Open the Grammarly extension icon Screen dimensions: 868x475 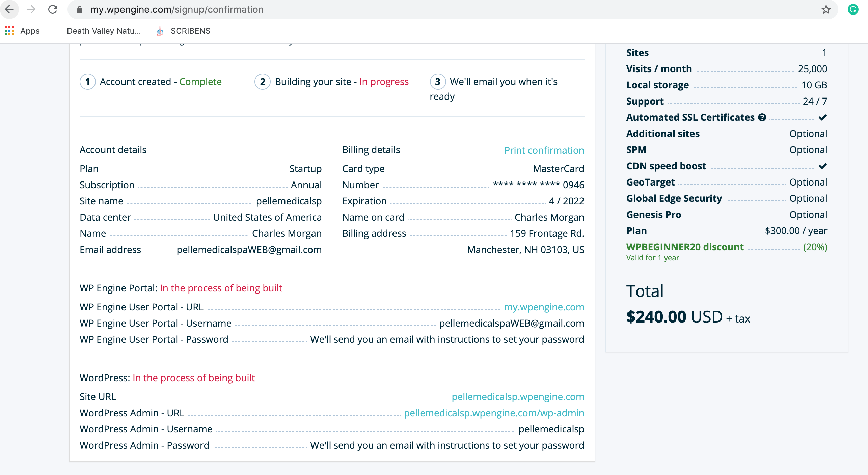click(x=853, y=9)
